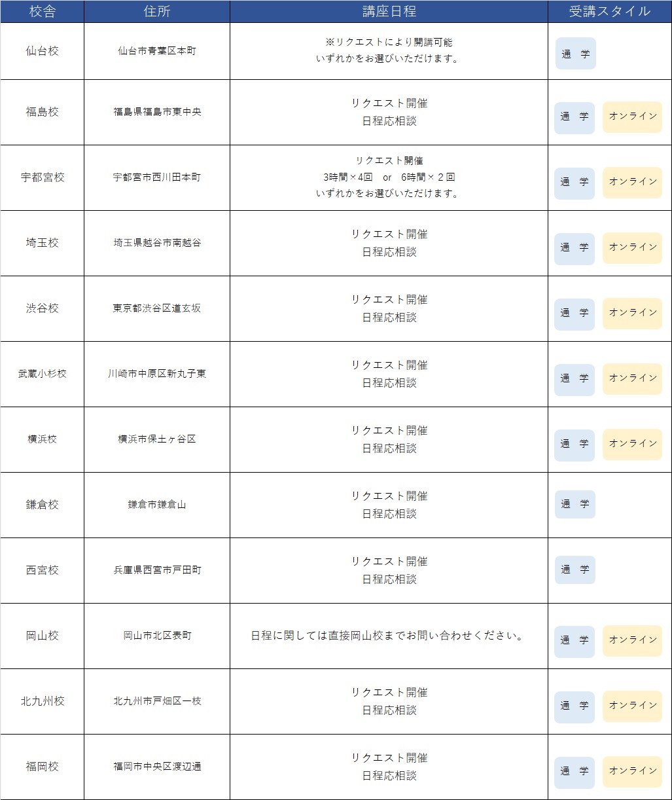Viewport: 672px width, 800px height.
Task: Click the 受講スタイル column header
Action: (x=610, y=12)
